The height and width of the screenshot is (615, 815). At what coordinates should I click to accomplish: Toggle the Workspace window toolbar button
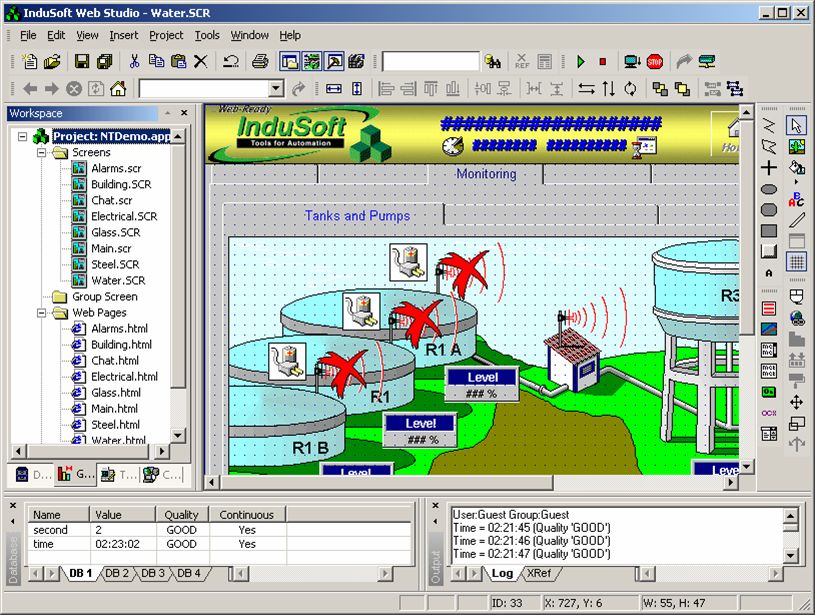[290, 61]
